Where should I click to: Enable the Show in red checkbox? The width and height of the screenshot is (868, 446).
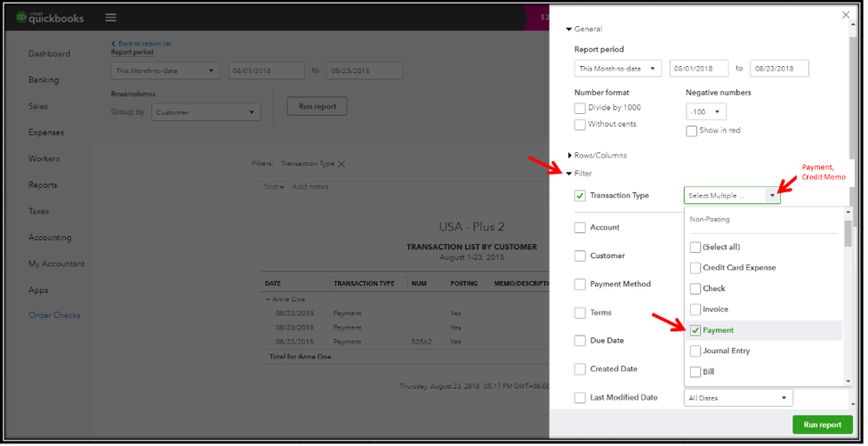[x=692, y=130]
